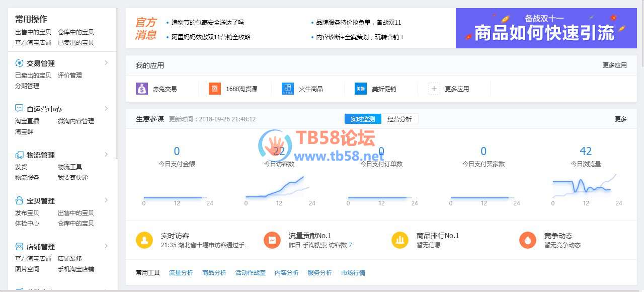This screenshot has width=644, height=292.
Task: Click visitor count 7 under 流量贡献No.1
Action: click(x=350, y=245)
